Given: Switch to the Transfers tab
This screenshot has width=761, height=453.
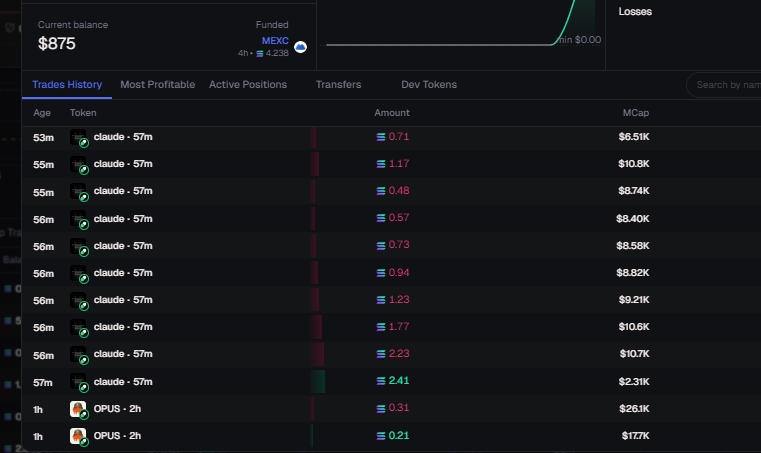Looking at the screenshot, I should 338,84.
